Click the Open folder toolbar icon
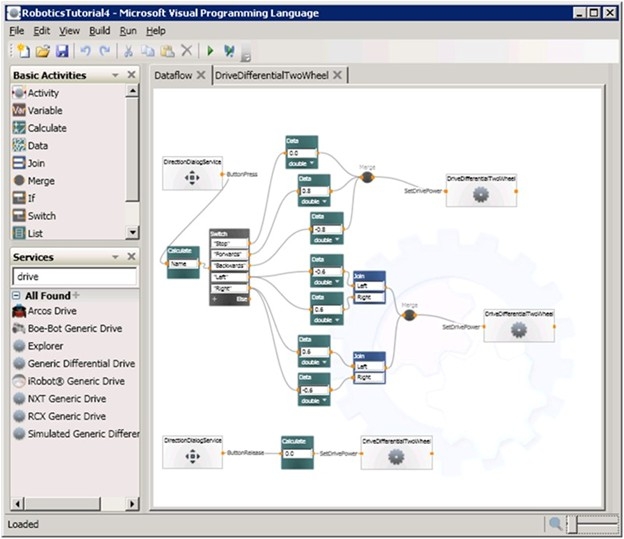Image resolution: width=624 pixels, height=539 pixels. 43,51
